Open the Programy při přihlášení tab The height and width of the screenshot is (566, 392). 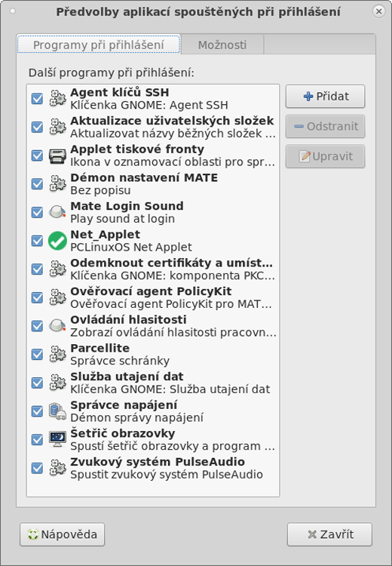(x=99, y=45)
